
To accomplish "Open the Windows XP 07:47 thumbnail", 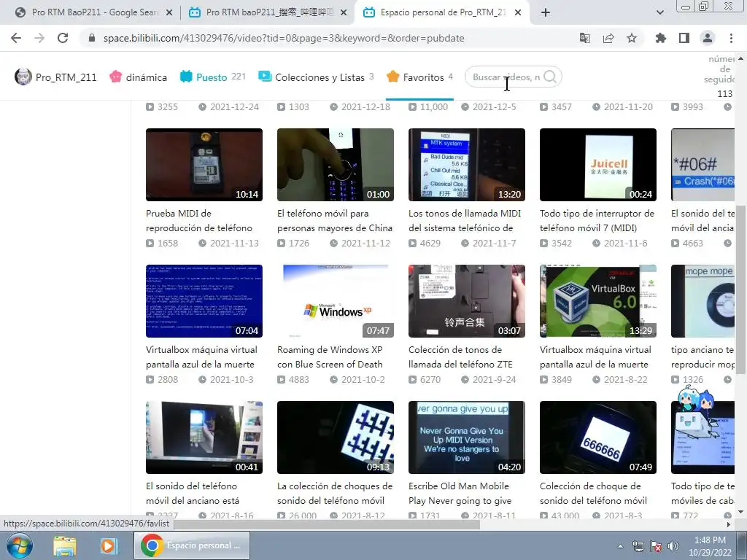I will [336, 301].
